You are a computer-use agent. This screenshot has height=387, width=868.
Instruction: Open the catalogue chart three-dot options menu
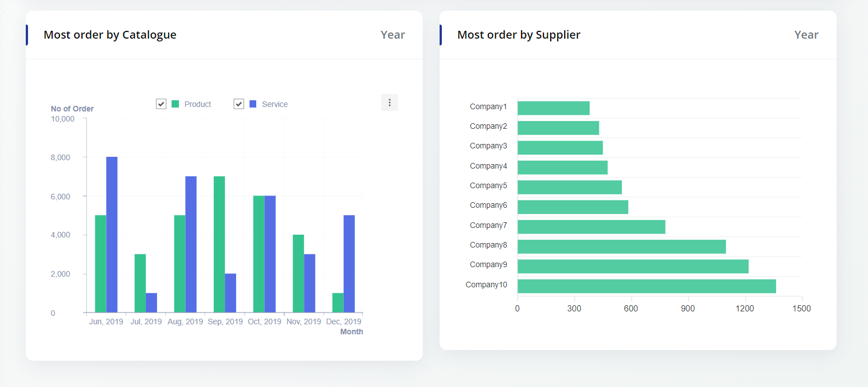click(x=389, y=102)
